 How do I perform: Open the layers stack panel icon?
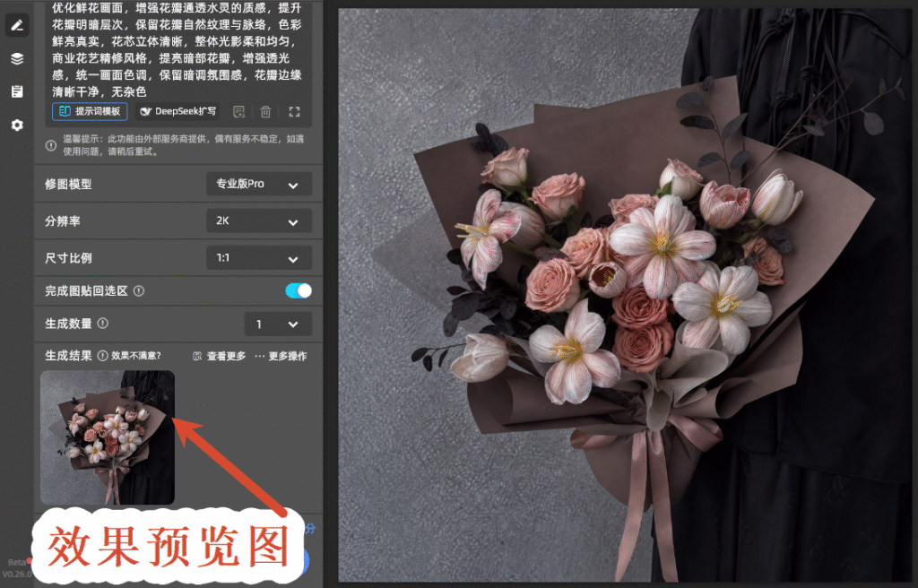17,58
